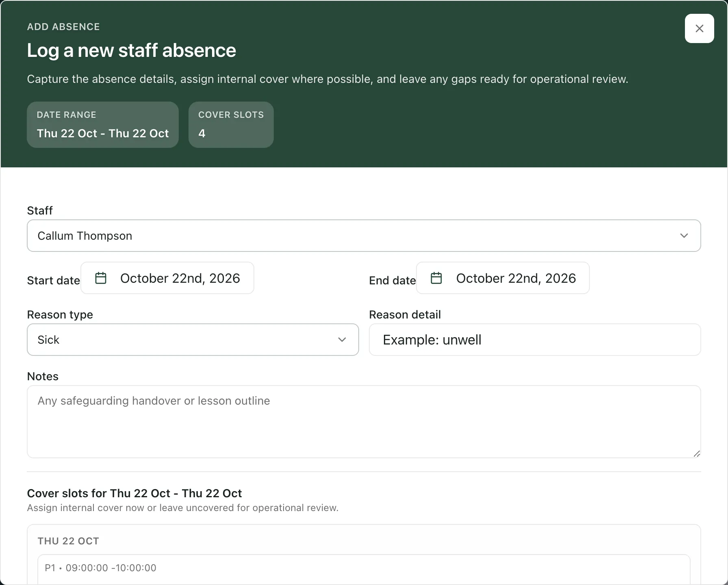The height and width of the screenshot is (585, 728).
Task: Click the 'Notes' field label
Action: click(x=43, y=377)
